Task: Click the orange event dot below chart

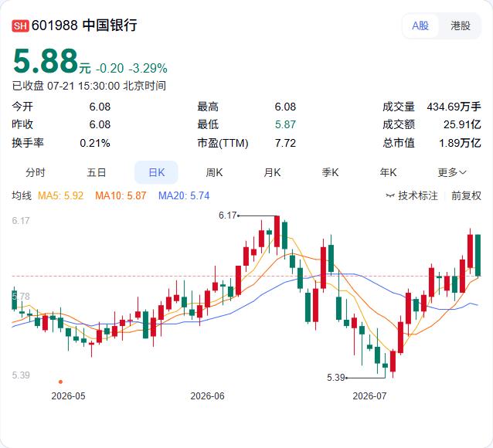Action: 60,382
